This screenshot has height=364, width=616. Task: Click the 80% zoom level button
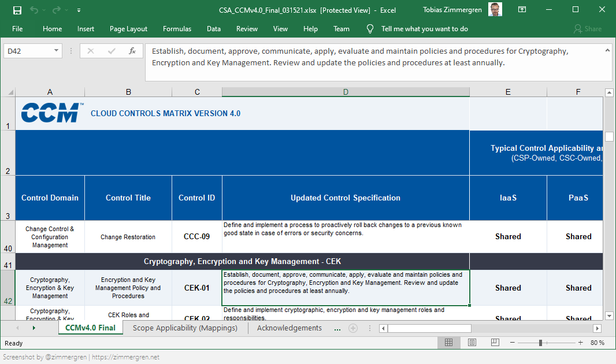click(x=597, y=343)
